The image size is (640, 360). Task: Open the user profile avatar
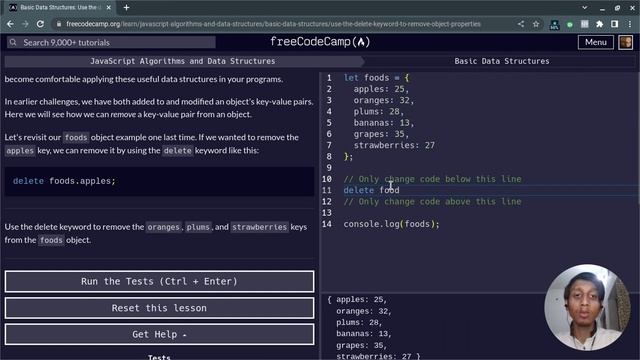click(x=626, y=42)
